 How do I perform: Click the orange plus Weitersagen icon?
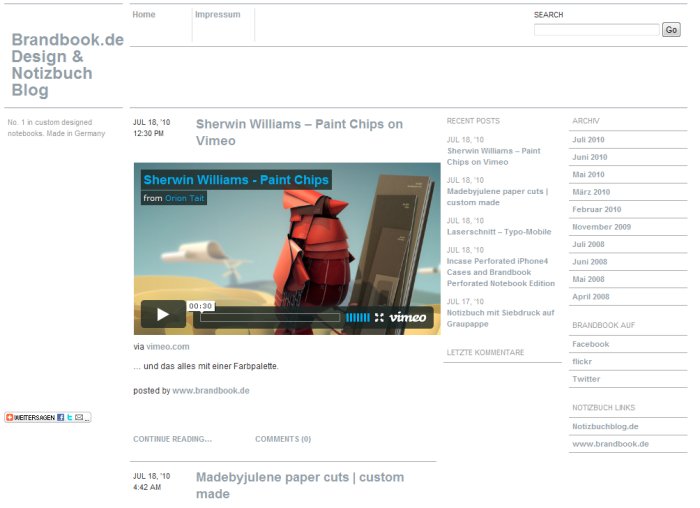coord(10,417)
